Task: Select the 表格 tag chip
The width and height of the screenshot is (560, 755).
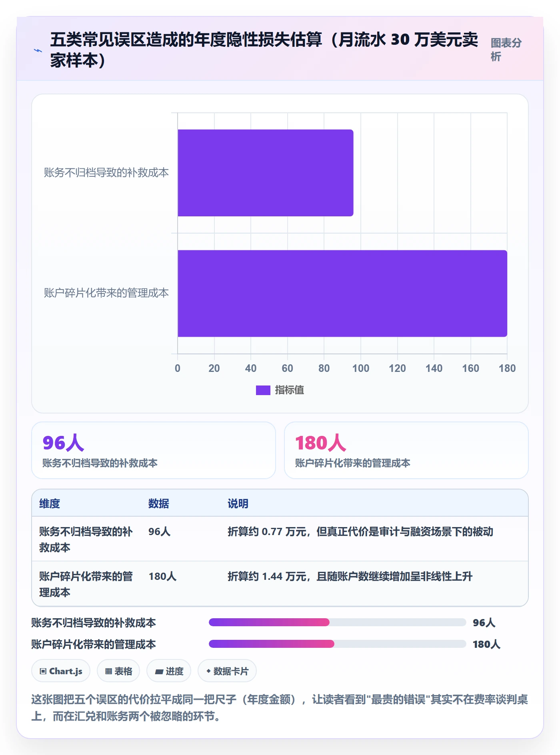Action: tap(118, 671)
